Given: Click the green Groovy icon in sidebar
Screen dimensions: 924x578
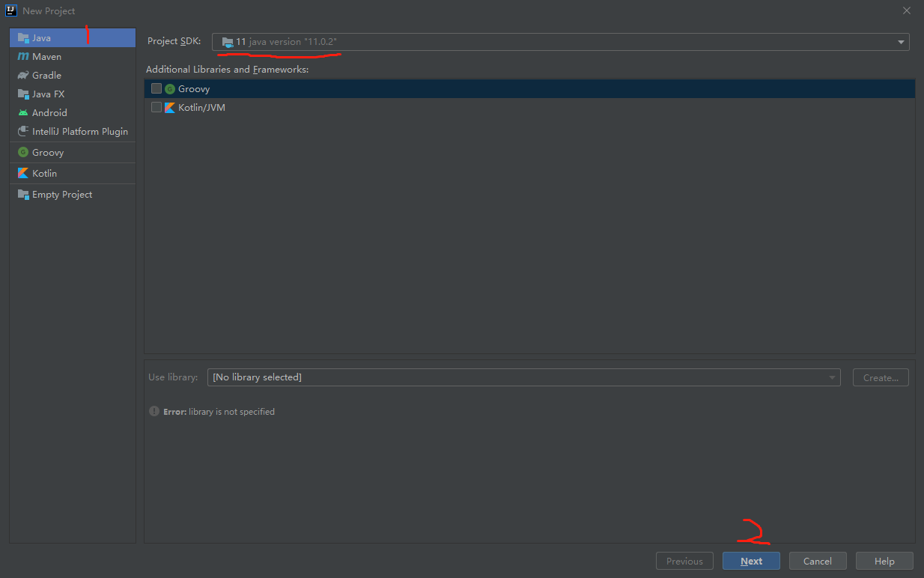Looking at the screenshot, I should [x=23, y=152].
